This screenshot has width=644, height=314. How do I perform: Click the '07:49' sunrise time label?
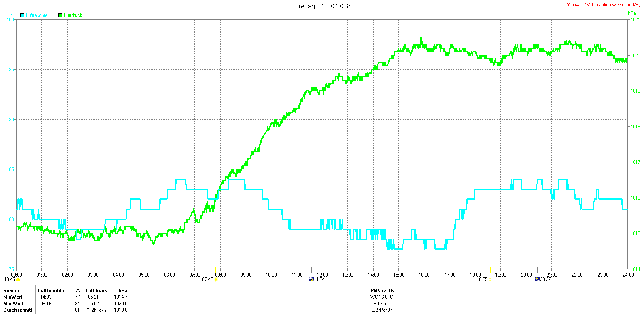point(208,279)
